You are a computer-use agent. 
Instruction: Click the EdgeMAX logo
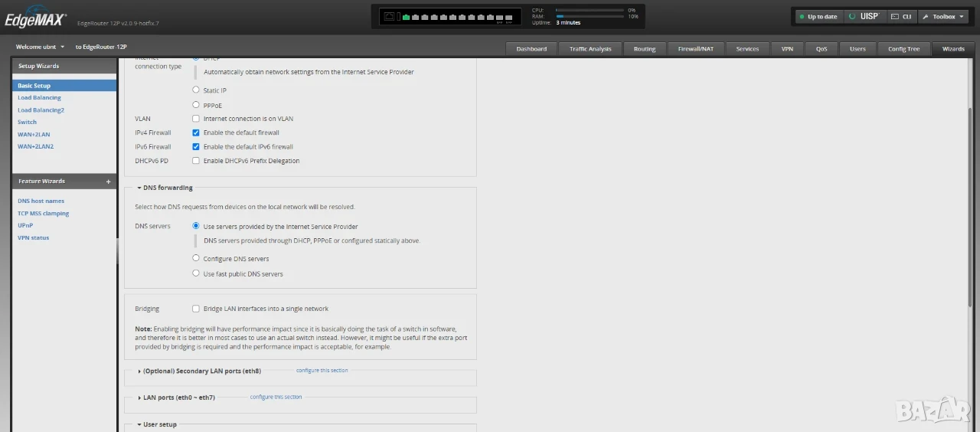[x=35, y=20]
